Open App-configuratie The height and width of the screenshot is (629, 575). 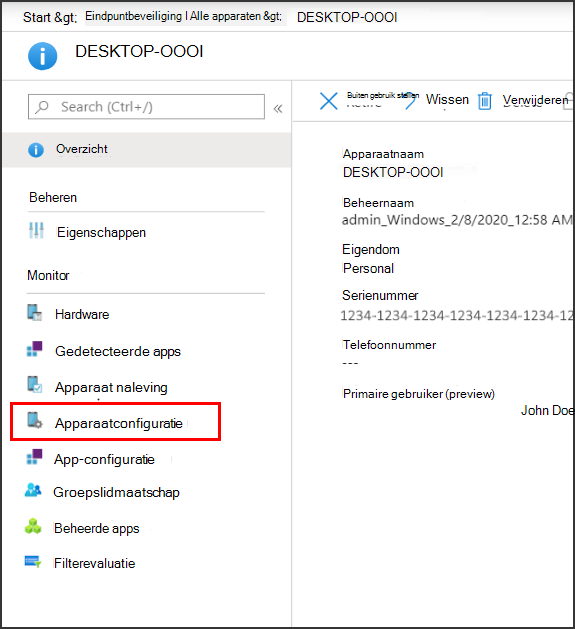(104, 459)
